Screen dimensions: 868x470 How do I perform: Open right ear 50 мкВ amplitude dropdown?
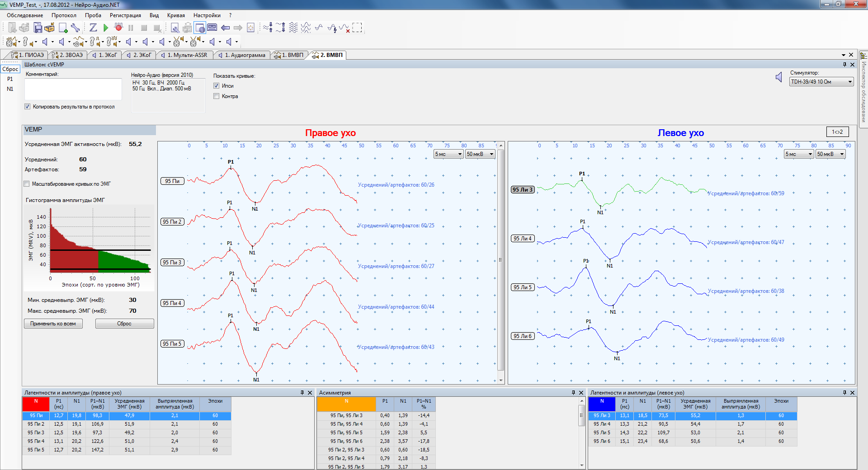[480, 154]
